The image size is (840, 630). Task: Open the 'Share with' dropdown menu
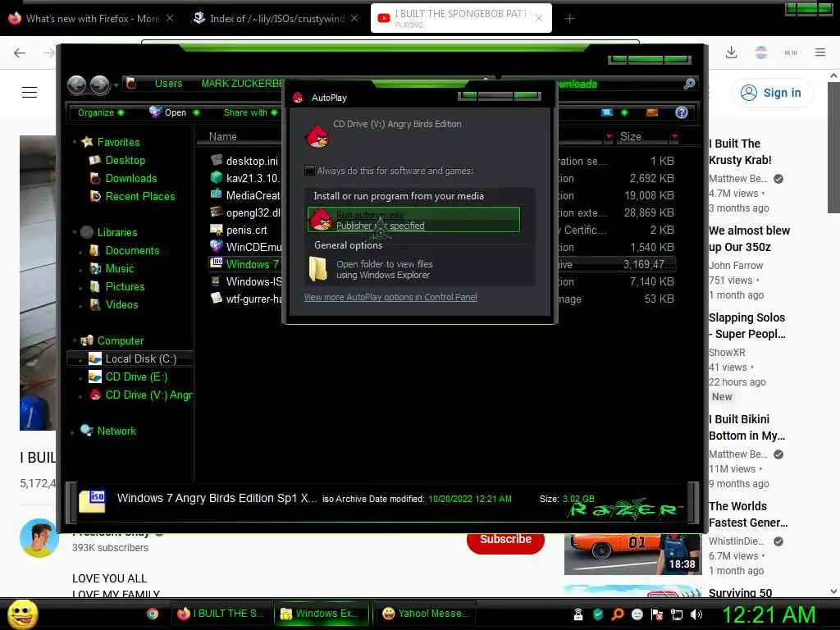coord(250,112)
